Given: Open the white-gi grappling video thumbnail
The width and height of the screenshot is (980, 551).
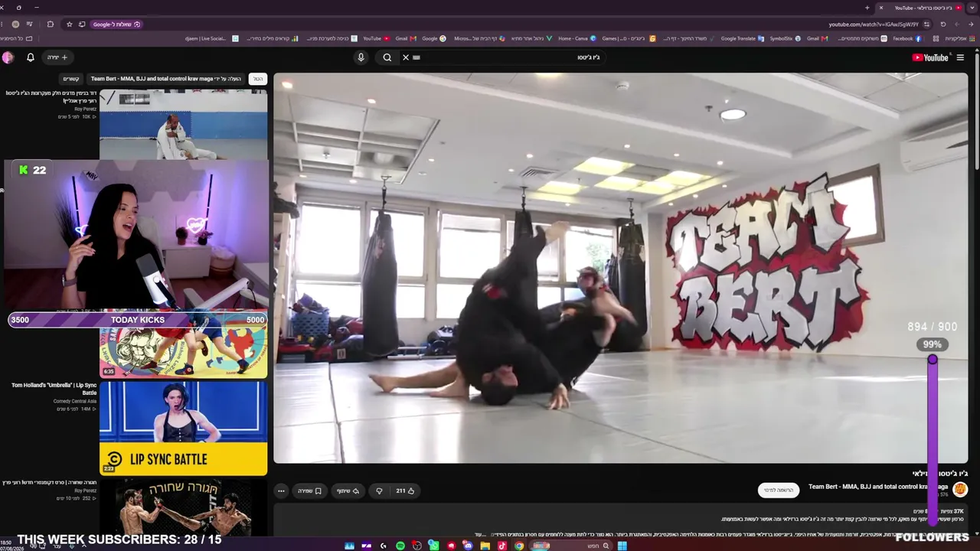Looking at the screenshot, I should pos(184,125).
